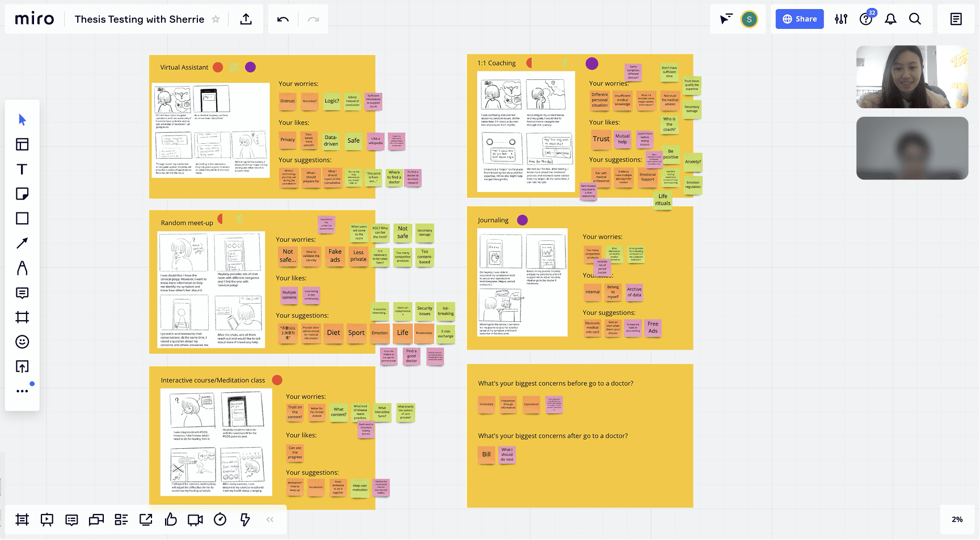Viewport: 980px width, 540px height.
Task: Select the 1:1 Coaching frame title
Action: 497,63
